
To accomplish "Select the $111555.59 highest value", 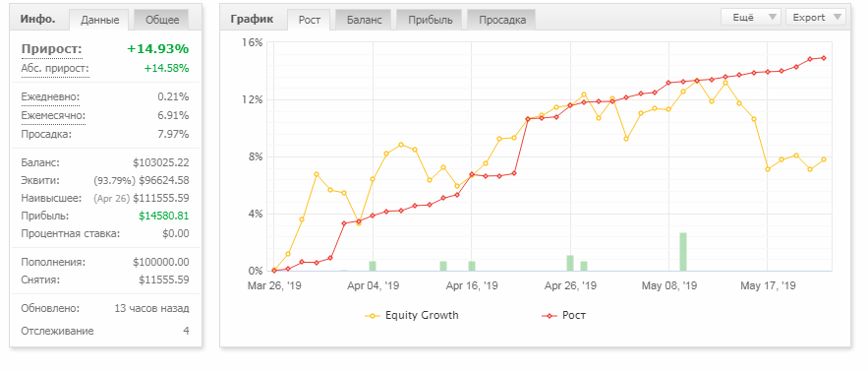I will click(161, 199).
